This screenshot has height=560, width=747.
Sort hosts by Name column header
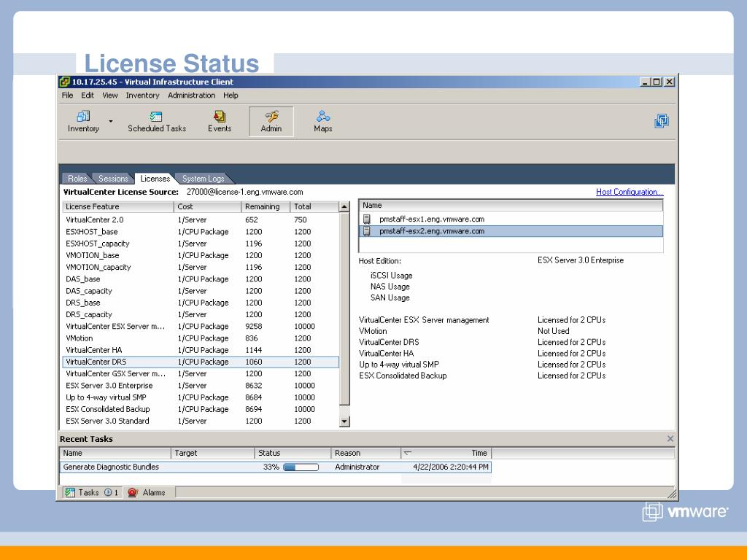pos(510,205)
